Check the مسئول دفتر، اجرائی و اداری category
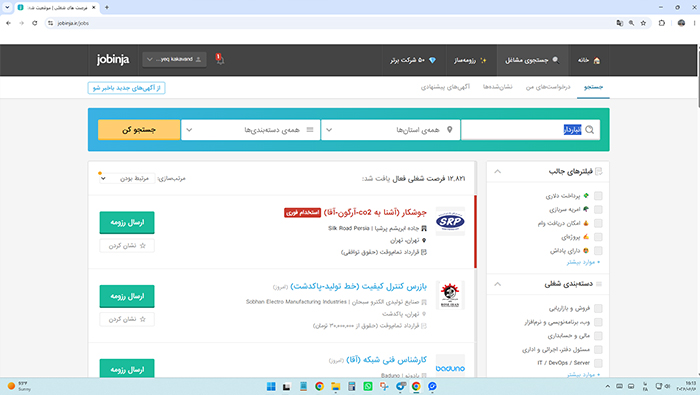Viewport: 700px width, 395px height. [598, 349]
